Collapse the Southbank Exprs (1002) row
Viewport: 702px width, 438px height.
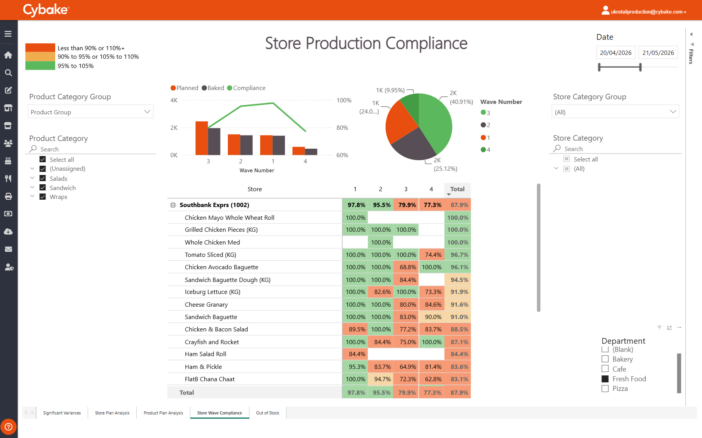173,205
